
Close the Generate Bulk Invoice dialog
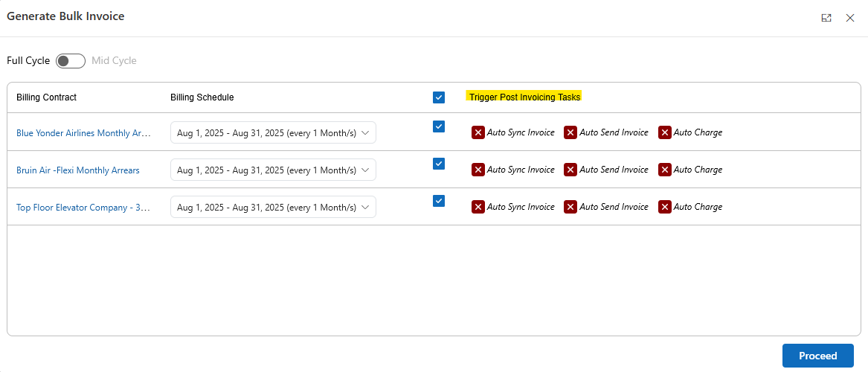point(850,19)
